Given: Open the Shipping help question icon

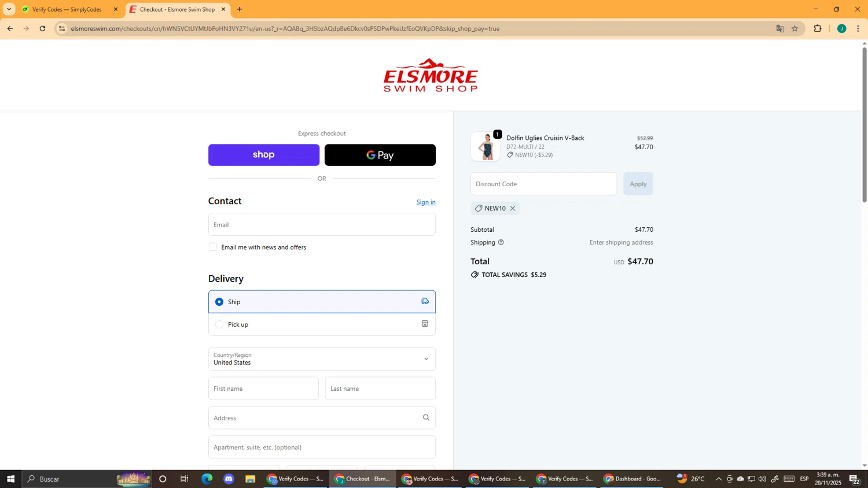Looking at the screenshot, I should 501,242.
